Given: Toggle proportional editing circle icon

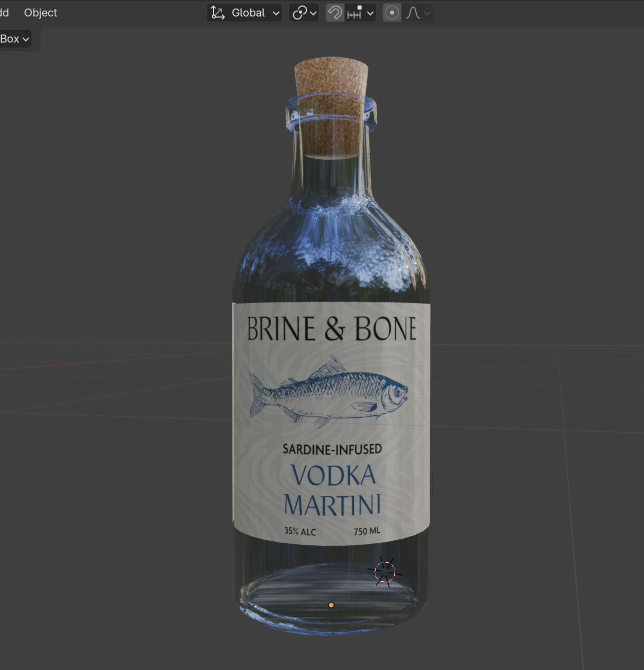Looking at the screenshot, I should 392,13.
